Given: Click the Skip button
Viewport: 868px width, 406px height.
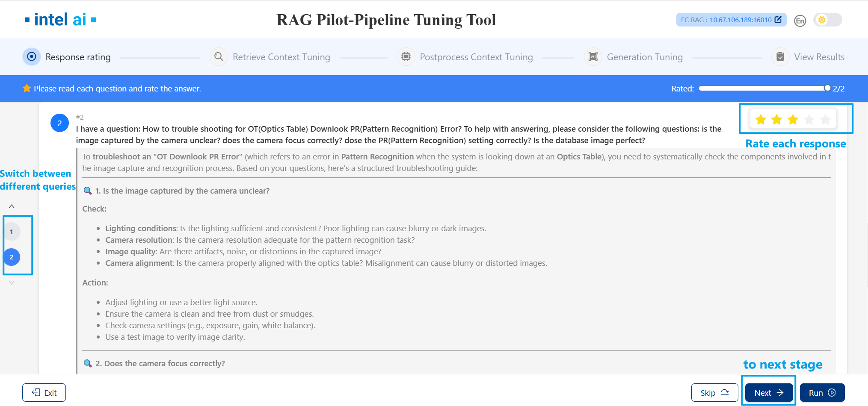Looking at the screenshot, I should click(714, 393).
